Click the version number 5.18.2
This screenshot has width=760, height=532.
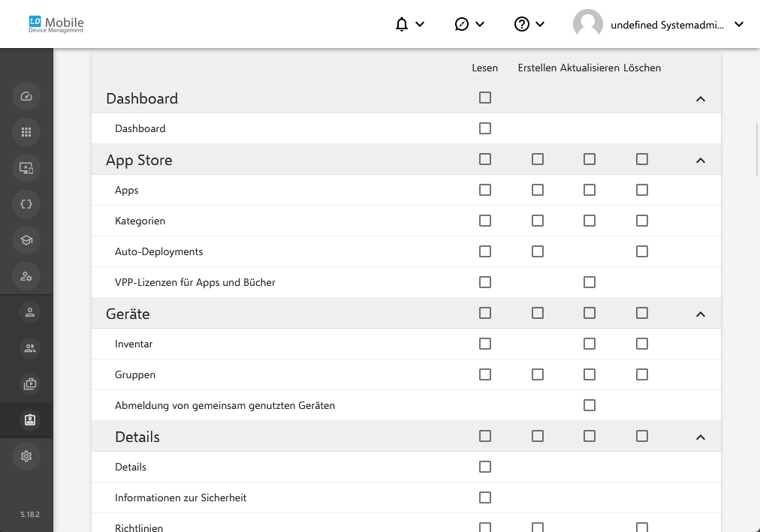[x=30, y=514]
